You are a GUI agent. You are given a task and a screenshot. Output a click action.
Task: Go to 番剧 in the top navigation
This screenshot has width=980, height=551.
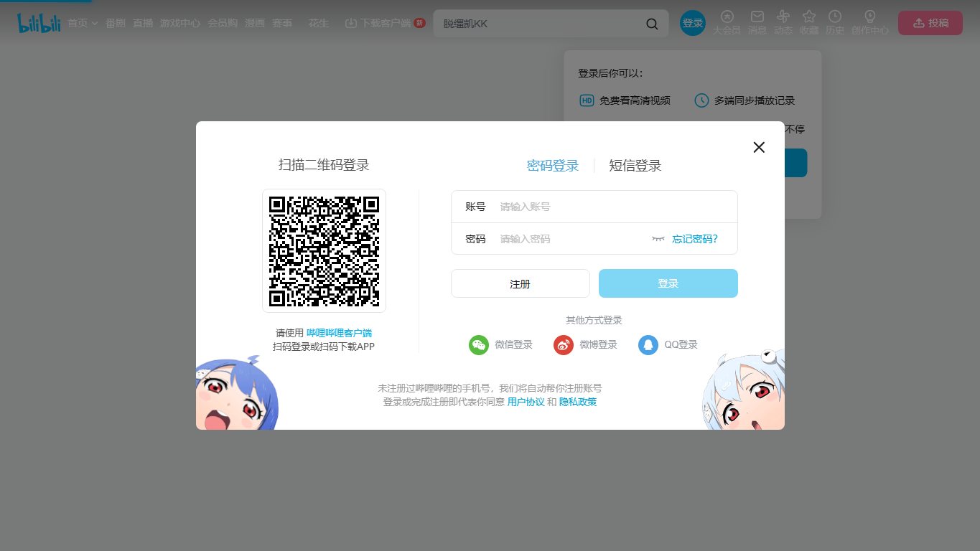tap(115, 23)
